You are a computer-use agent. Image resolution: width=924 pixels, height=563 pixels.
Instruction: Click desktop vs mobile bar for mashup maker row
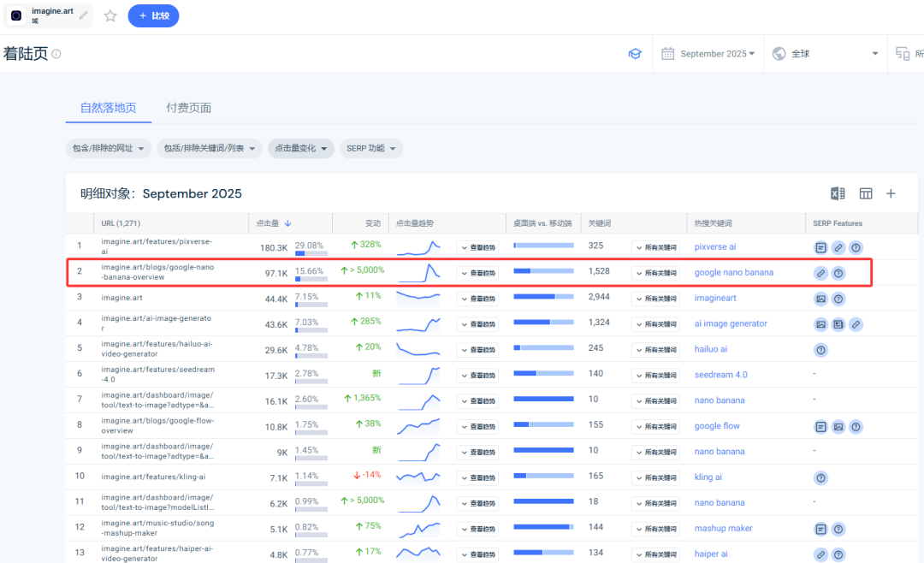point(543,526)
